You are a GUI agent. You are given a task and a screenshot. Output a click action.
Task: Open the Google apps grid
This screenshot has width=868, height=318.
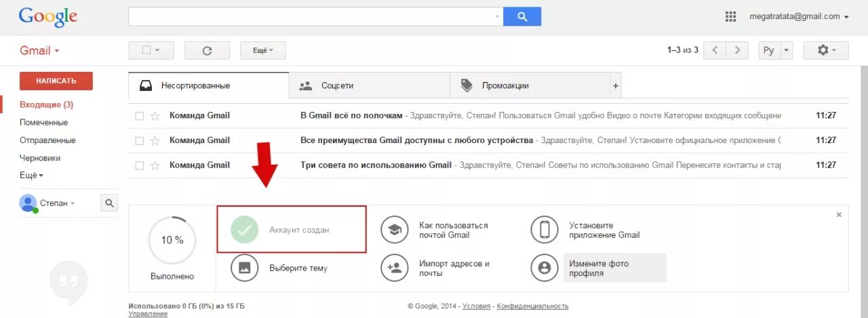730,16
